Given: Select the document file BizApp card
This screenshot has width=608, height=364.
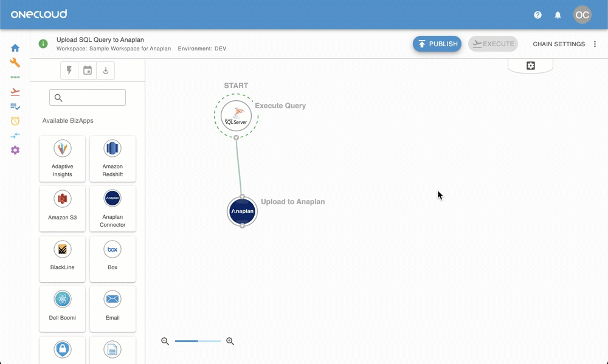Looking at the screenshot, I should pos(112,350).
